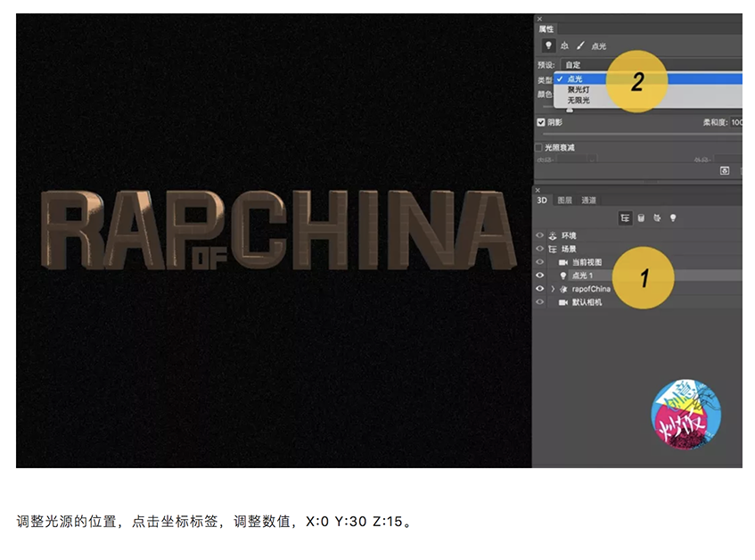Hide the rapofChina object
Image resolution: width=755 pixels, height=560 pixels.
tap(540, 289)
